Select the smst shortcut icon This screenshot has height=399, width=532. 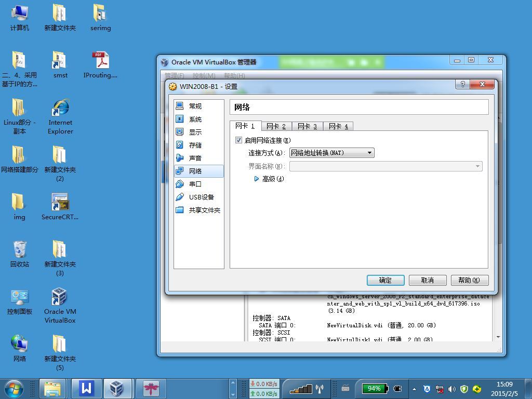(60, 65)
